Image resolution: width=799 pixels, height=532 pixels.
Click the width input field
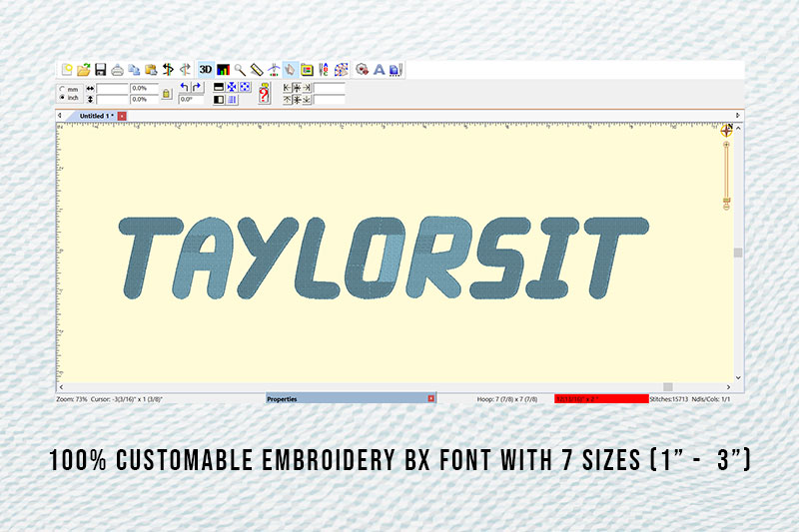coord(112,89)
